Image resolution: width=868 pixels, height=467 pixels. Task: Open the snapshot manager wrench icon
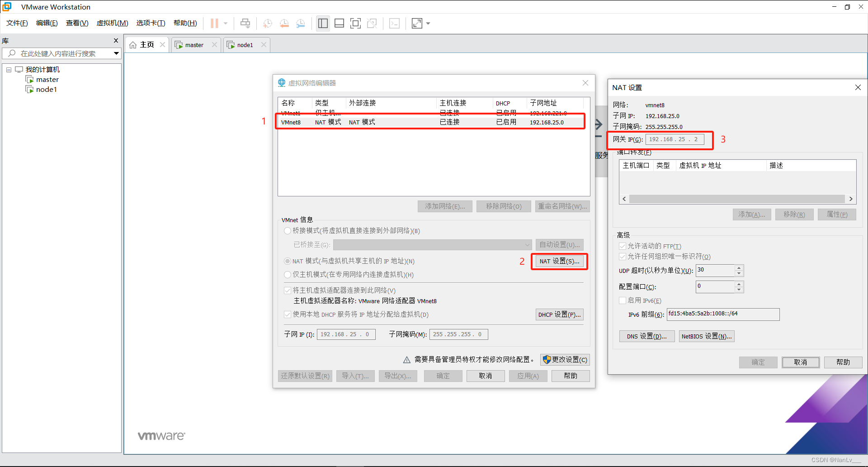coord(300,23)
